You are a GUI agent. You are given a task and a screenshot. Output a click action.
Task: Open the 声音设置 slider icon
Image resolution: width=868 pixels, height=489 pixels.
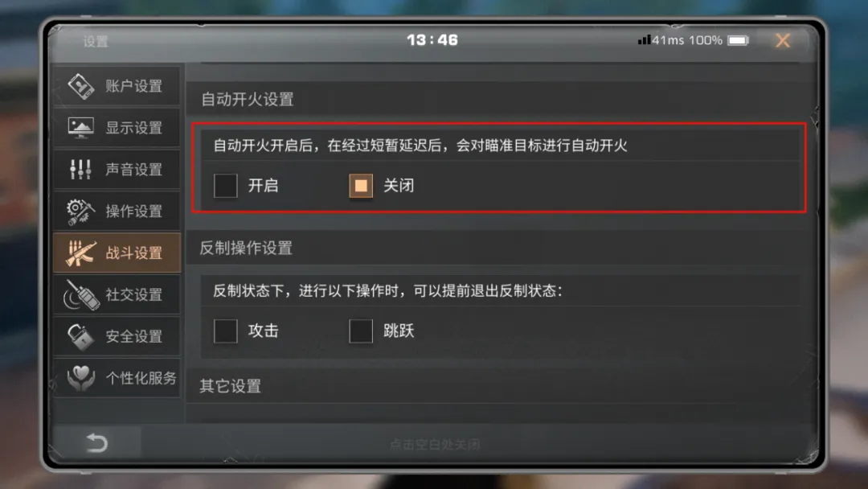point(81,169)
